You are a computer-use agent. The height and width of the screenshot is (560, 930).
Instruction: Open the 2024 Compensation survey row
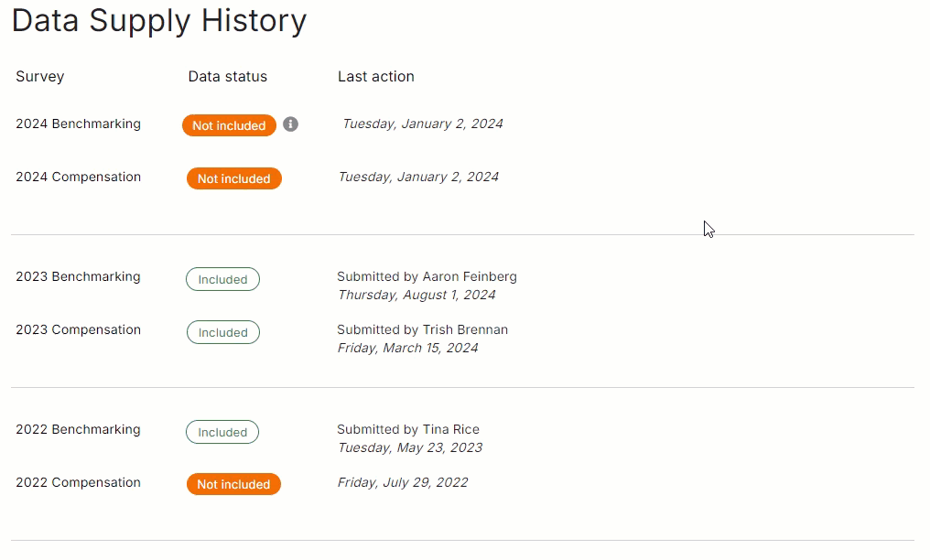click(x=78, y=177)
